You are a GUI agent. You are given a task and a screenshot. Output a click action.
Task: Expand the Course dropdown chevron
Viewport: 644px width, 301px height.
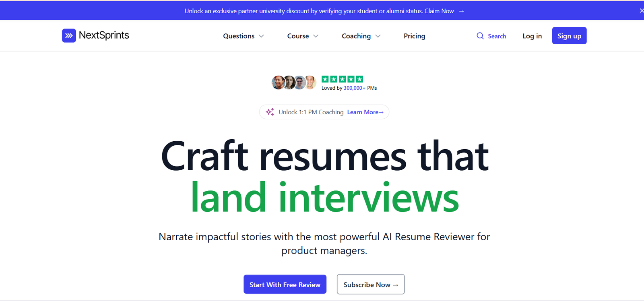[316, 36]
